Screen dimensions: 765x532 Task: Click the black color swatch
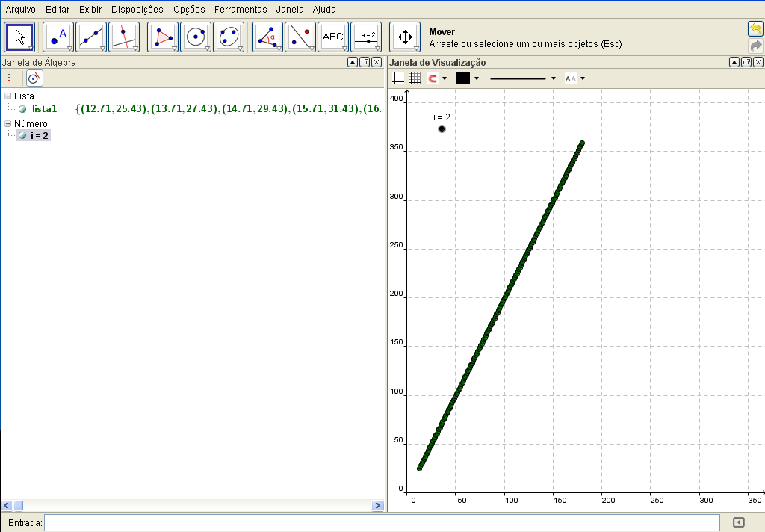coord(463,78)
